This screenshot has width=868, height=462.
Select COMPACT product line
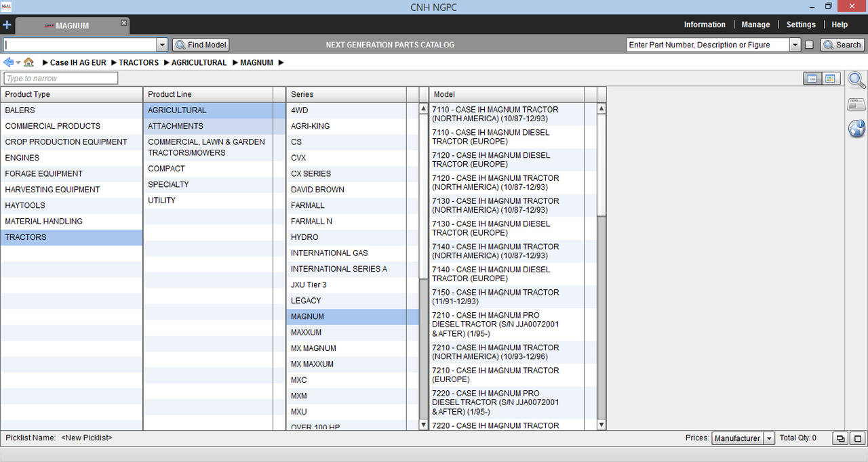click(214, 169)
